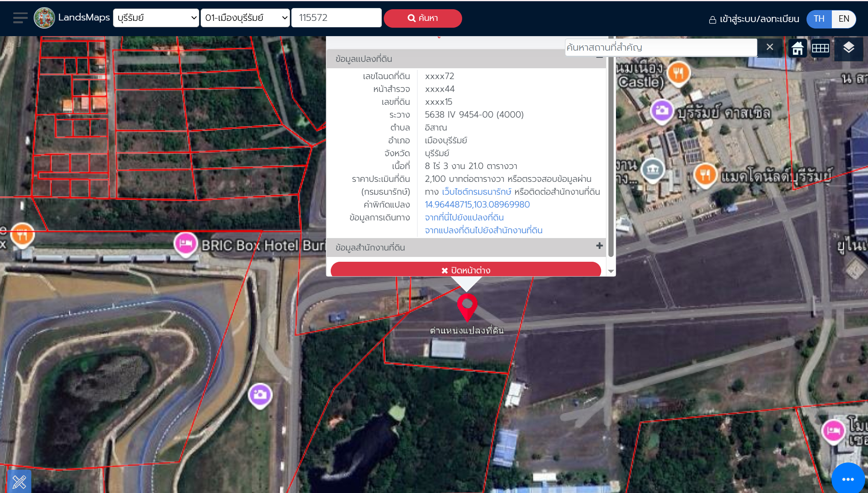
Task: Open the parcel coordinates link
Action: (x=477, y=204)
